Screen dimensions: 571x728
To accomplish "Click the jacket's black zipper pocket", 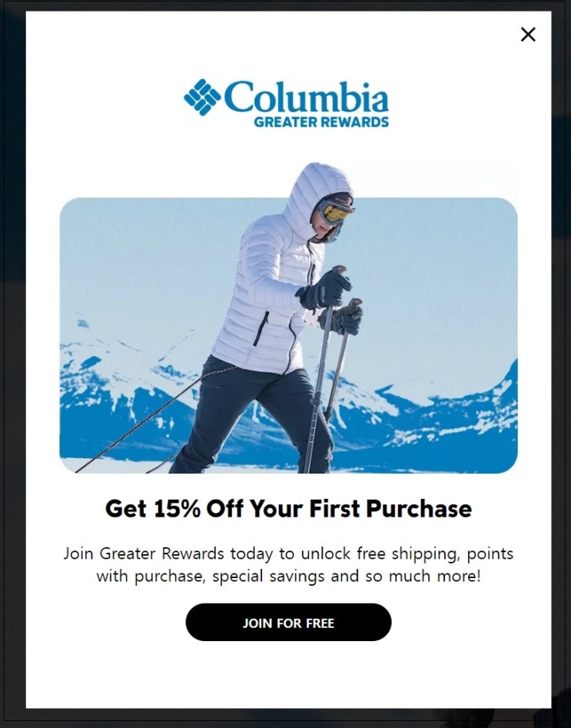I will point(261,328).
